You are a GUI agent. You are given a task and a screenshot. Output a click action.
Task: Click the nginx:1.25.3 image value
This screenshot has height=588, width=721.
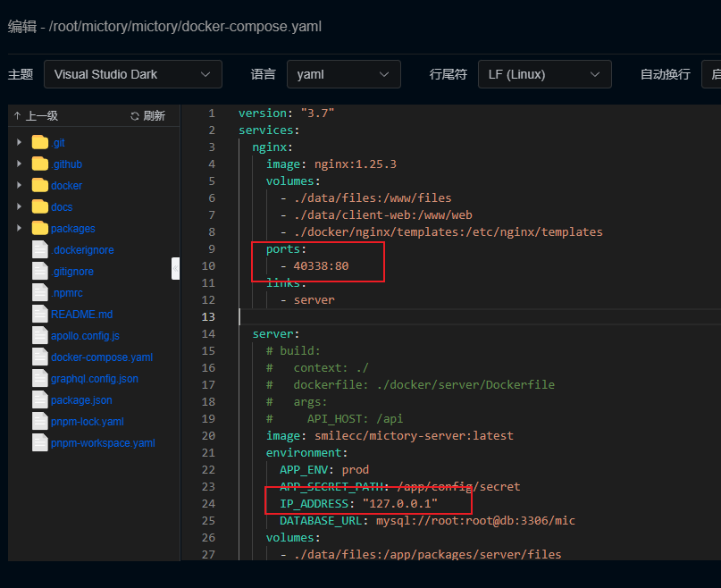click(x=356, y=164)
